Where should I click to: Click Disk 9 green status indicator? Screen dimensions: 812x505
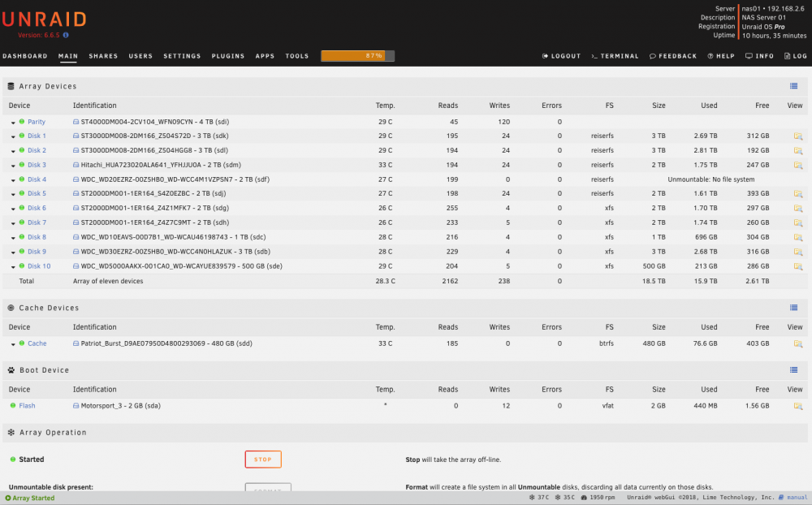click(x=22, y=251)
